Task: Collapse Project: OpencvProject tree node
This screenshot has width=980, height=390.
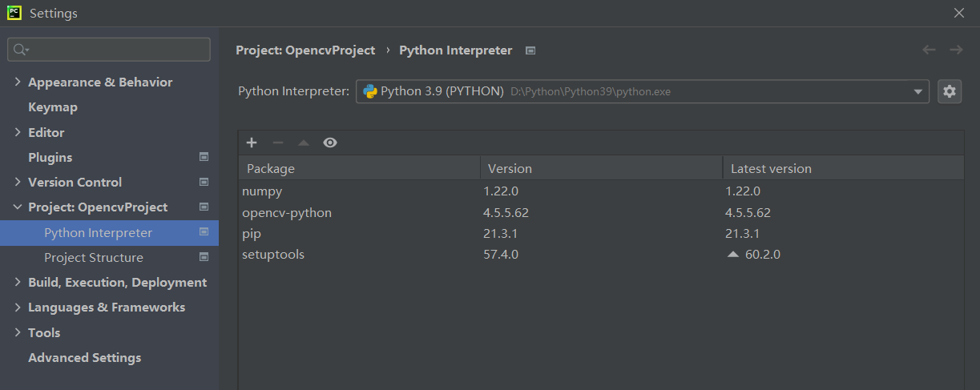Action: [x=18, y=207]
